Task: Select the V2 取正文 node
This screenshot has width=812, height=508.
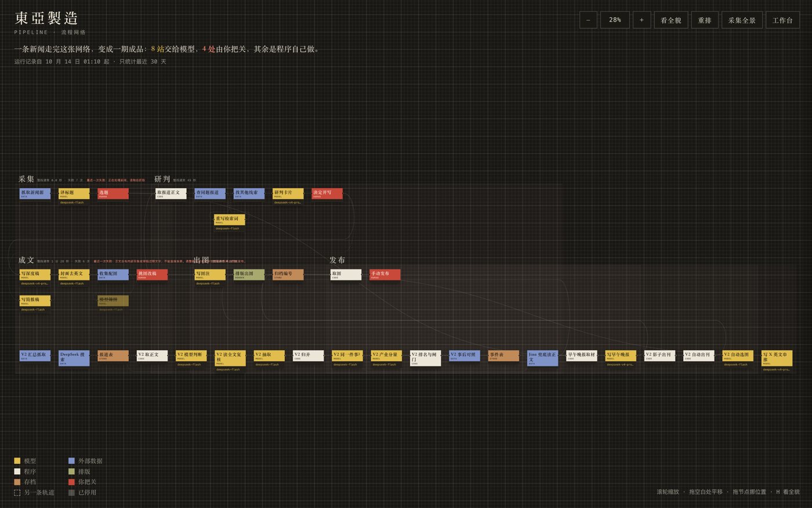Action: click(x=152, y=356)
